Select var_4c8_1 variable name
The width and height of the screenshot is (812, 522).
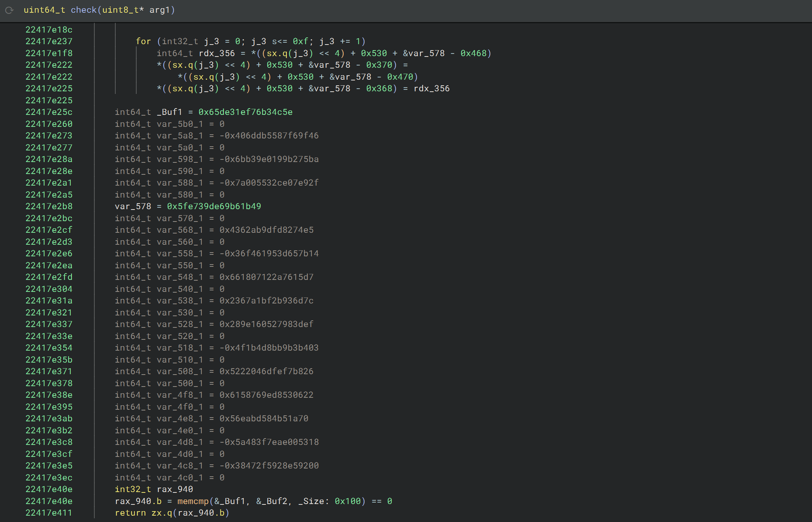[180, 465]
